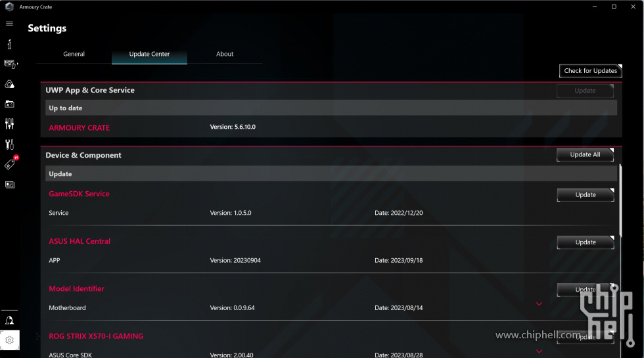Click the Date: 2022/12/20 text

pyautogui.click(x=399, y=213)
